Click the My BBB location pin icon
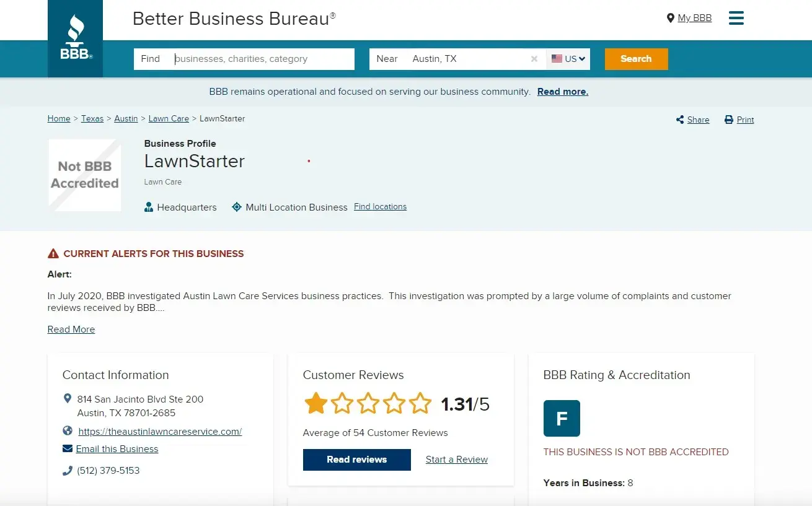This screenshot has height=506, width=812. tap(670, 18)
